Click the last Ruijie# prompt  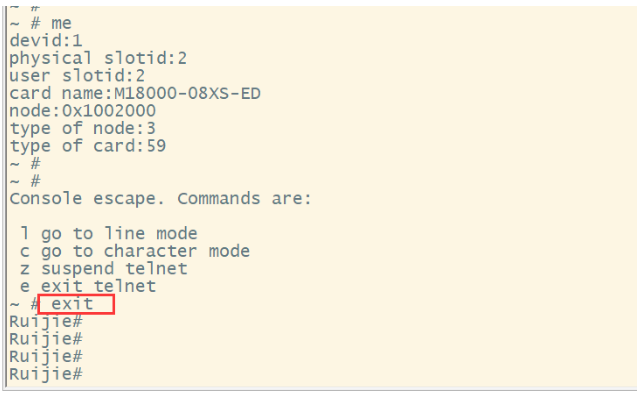[x=46, y=374]
